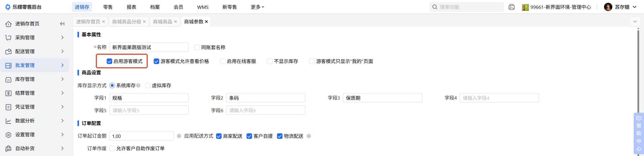This screenshot has width=644, height=156.
Task: Switch to the 商城商品 tab
Action: [x=162, y=22]
